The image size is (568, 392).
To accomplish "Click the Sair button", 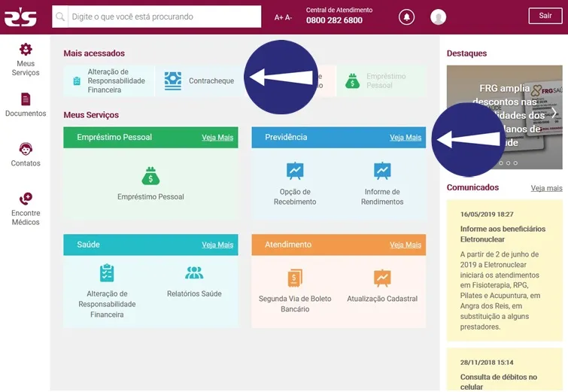I will point(545,17).
